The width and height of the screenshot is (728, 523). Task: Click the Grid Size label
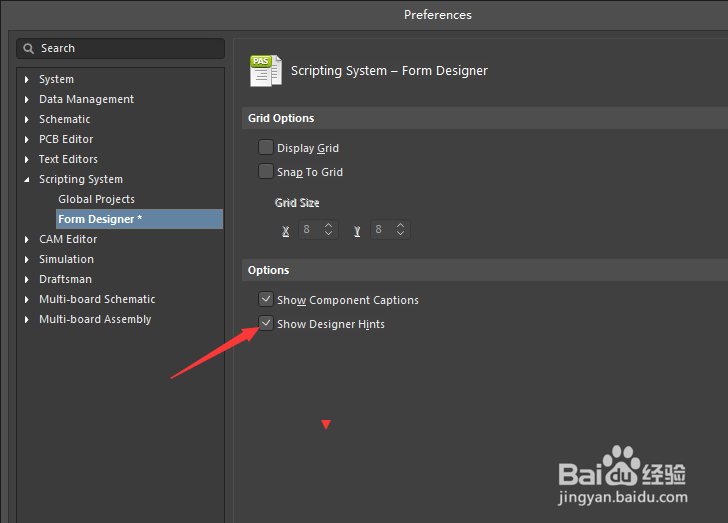[297, 203]
